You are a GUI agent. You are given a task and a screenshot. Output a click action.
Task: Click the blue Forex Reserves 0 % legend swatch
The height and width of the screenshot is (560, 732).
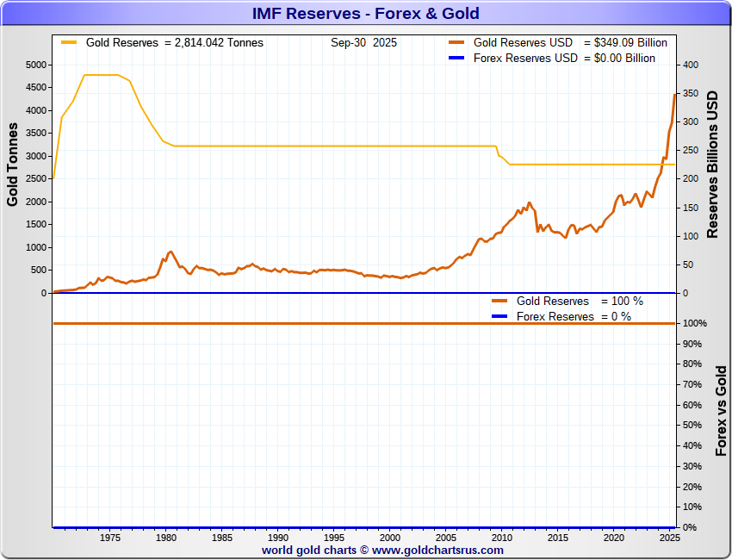[499, 317]
